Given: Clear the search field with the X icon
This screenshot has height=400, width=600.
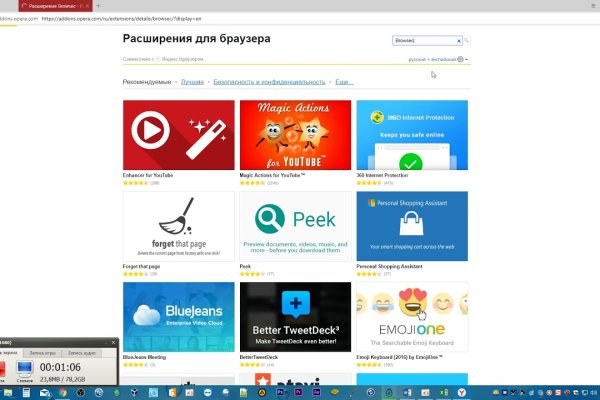Looking at the screenshot, I should point(459,41).
